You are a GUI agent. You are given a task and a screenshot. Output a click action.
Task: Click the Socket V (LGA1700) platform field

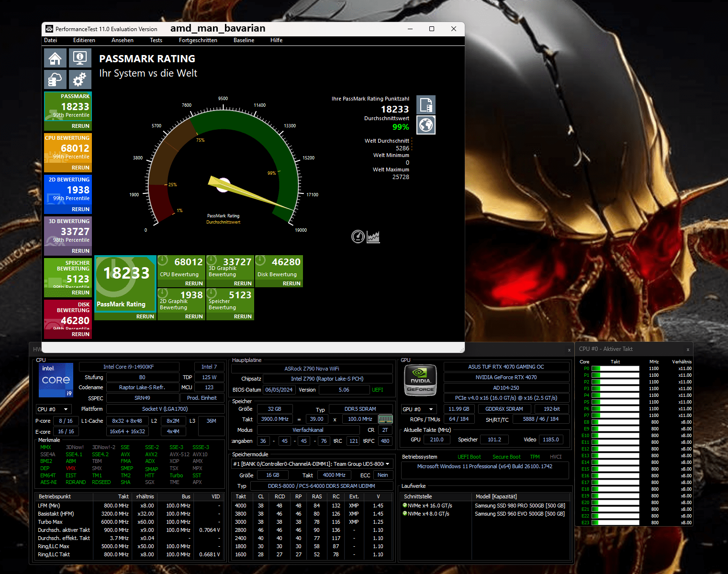point(165,409)
